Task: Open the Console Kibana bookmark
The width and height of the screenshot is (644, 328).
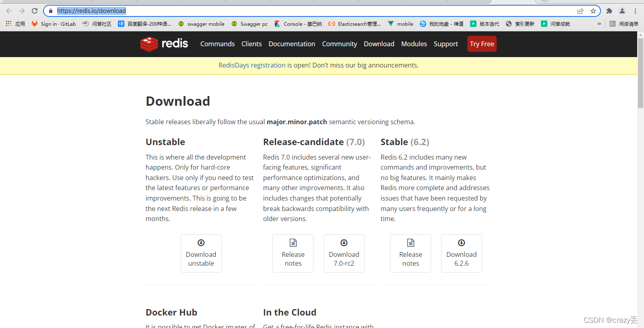Action: (298, 24)
